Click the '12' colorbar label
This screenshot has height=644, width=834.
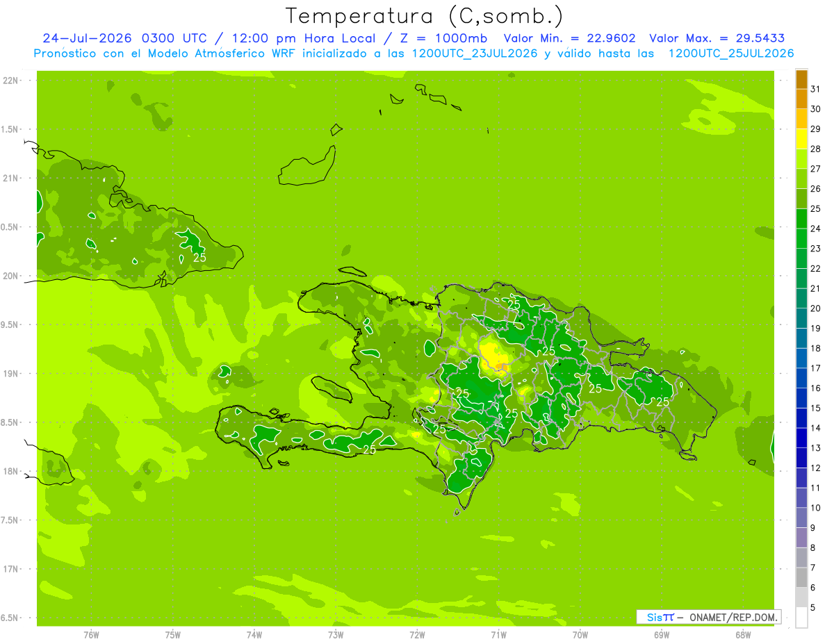(816, 468)
